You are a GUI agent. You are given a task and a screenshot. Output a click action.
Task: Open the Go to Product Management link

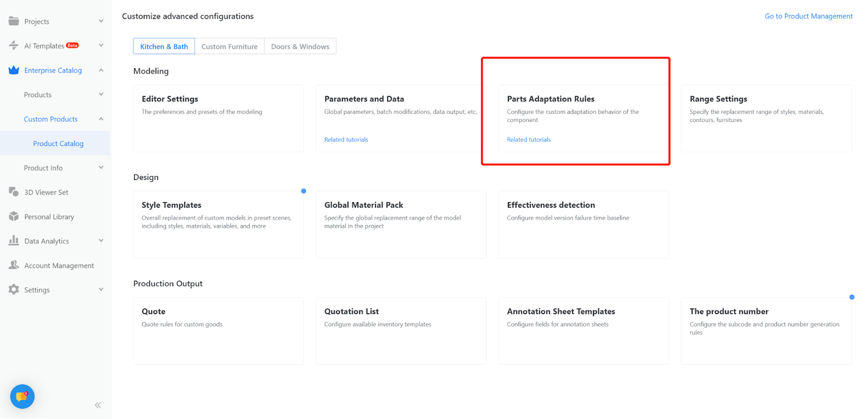point(808,16)
